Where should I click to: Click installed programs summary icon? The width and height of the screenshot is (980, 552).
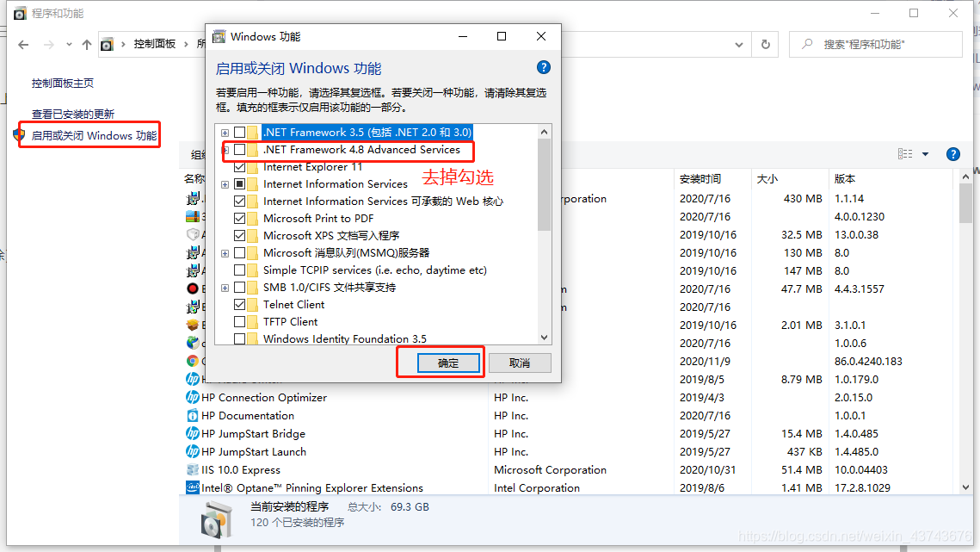216,519
